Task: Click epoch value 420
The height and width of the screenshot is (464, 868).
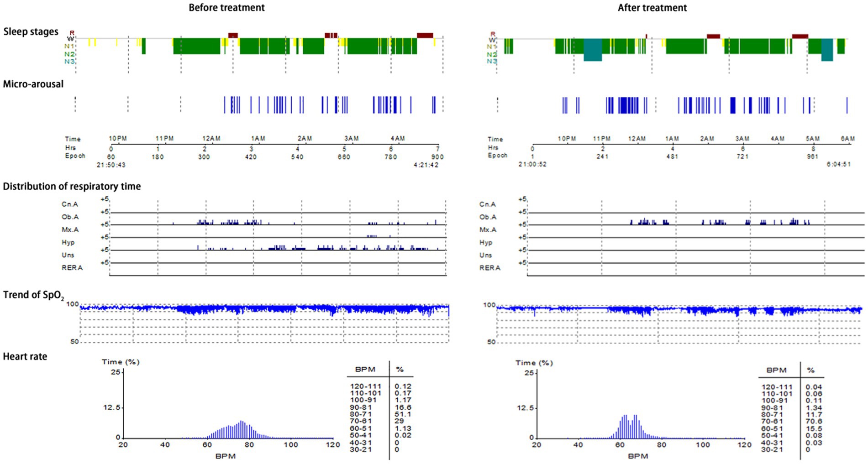Action: pyautogui.click(x=251, y=157)
